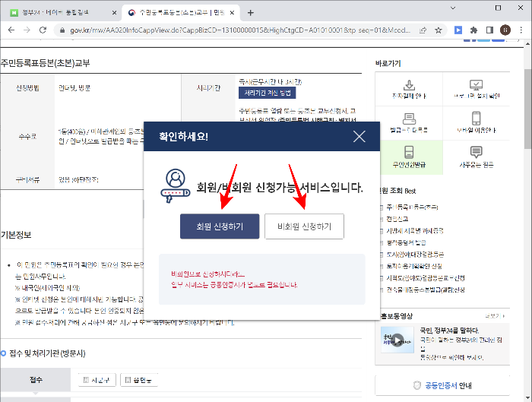Click the scrollbar up arrow
The image size is (532, 402).
[x=528, y=44]
